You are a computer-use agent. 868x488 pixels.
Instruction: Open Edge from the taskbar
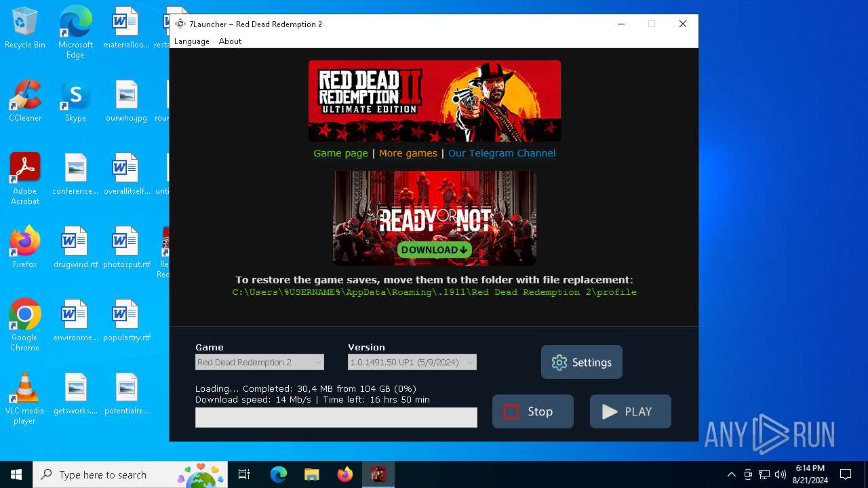point(279,474)
